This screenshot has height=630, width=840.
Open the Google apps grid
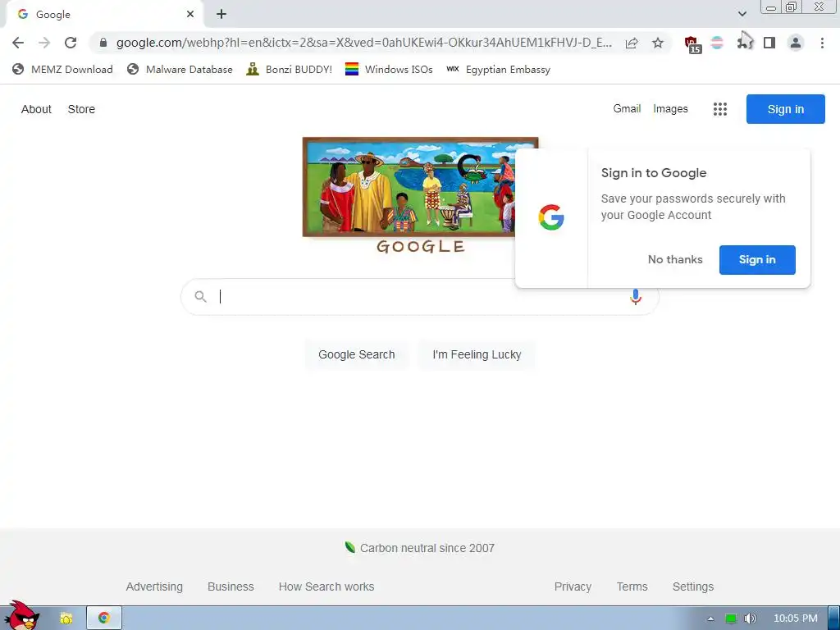click(720, 109)
